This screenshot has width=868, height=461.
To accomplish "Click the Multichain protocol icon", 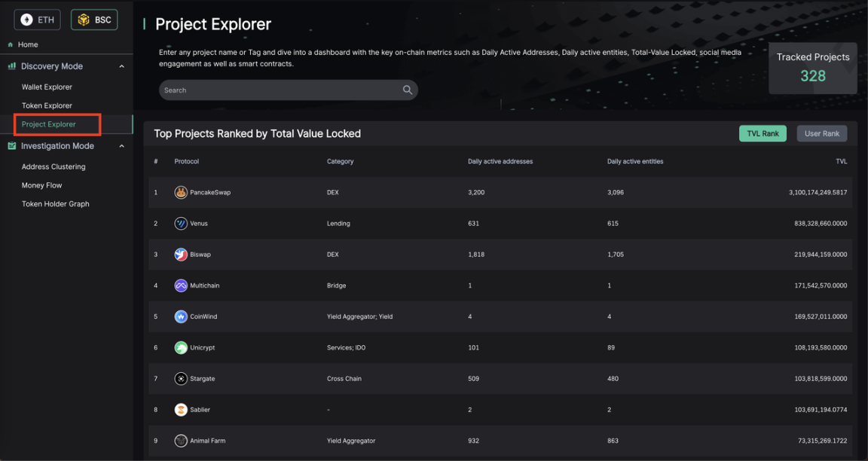I will click(x=181, y=285).
